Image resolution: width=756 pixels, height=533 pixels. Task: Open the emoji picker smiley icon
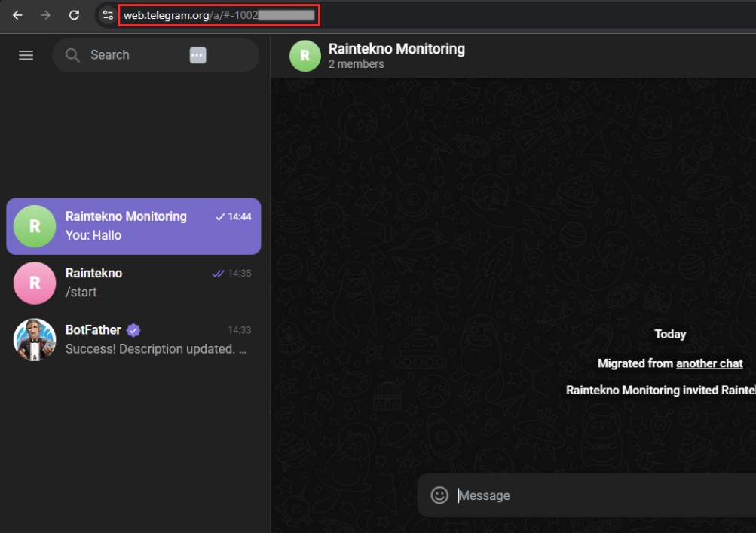click(439, 495)
